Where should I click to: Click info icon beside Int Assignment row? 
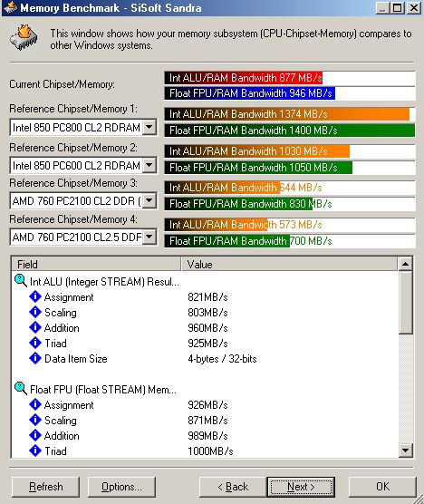click(x=35, y=296)
